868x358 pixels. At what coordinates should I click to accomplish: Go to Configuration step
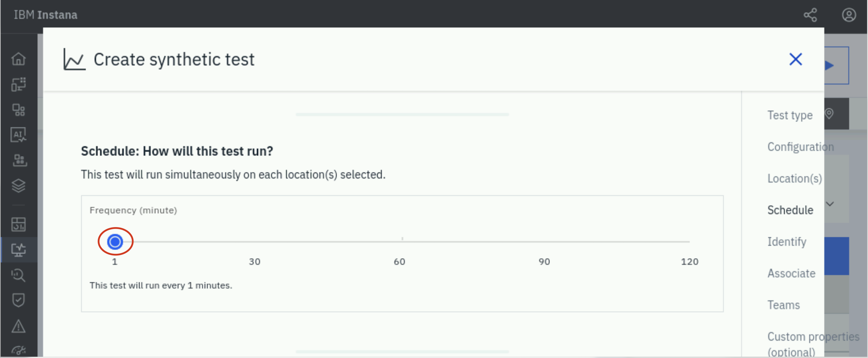[x=800, y=147]
